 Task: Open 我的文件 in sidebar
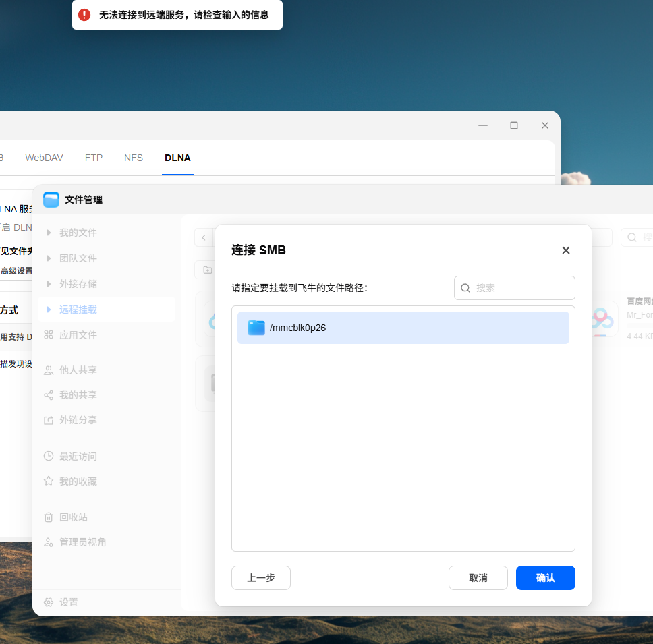(78, 233)
